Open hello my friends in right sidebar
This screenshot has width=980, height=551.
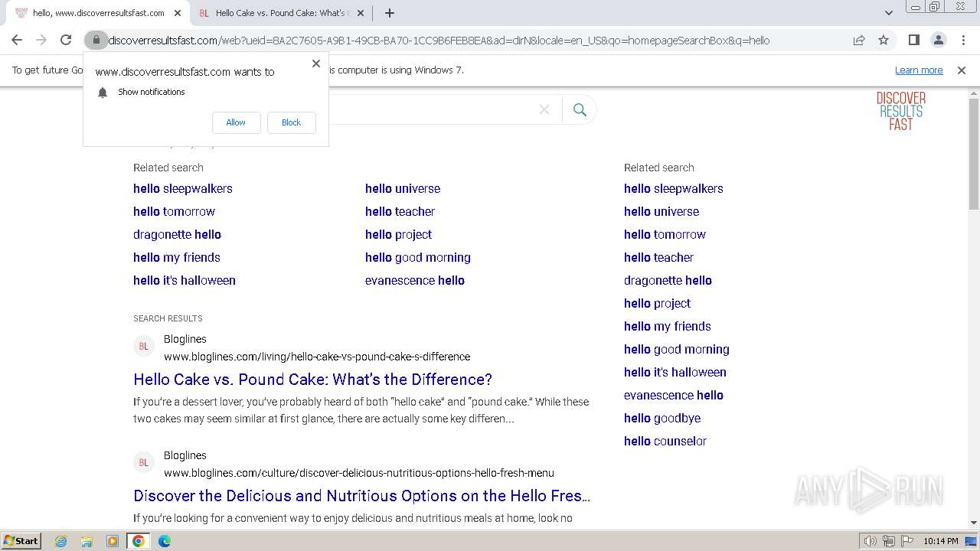pos(667,326)
